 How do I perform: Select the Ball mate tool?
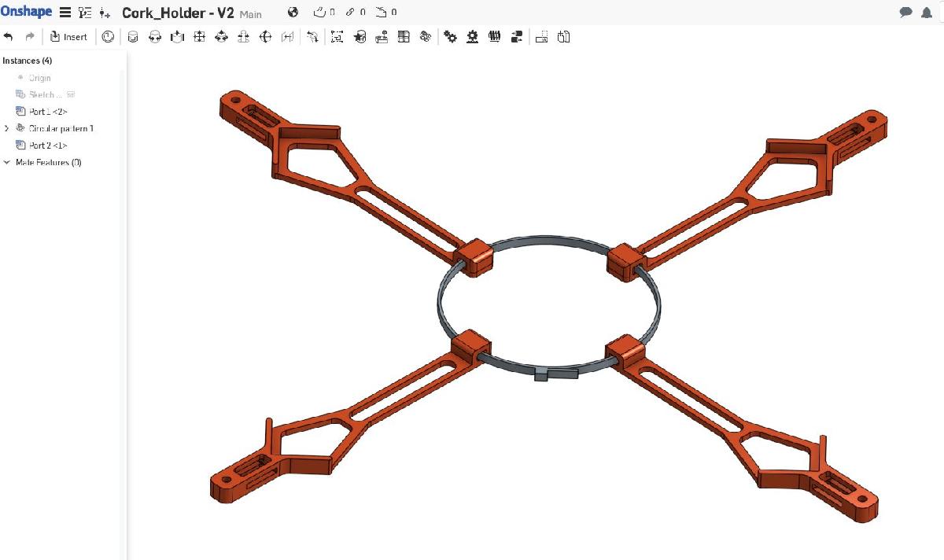pyautogui.click(x=221, y=36)
